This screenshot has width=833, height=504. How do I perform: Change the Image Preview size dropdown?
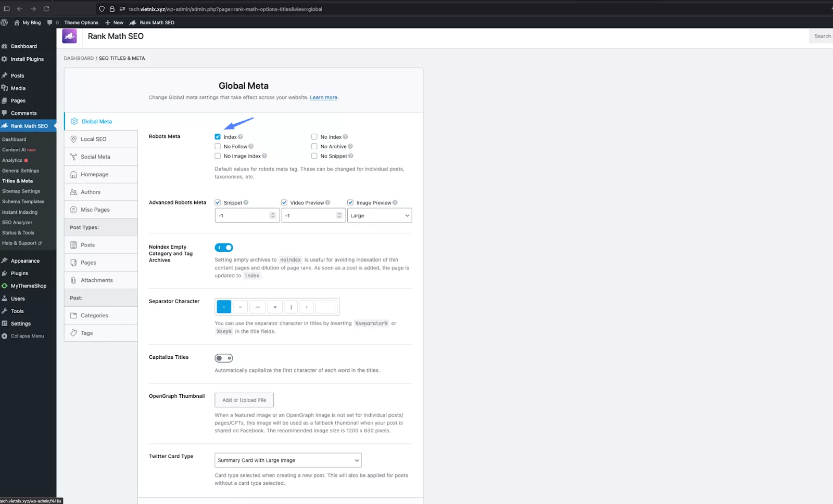click(379, 215)
